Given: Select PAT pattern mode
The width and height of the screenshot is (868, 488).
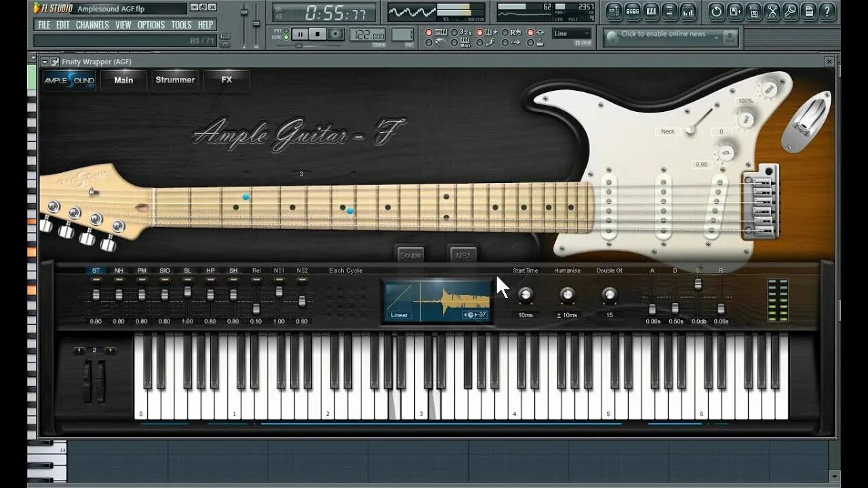Looking at the screenshot, I should pos(286,30).
